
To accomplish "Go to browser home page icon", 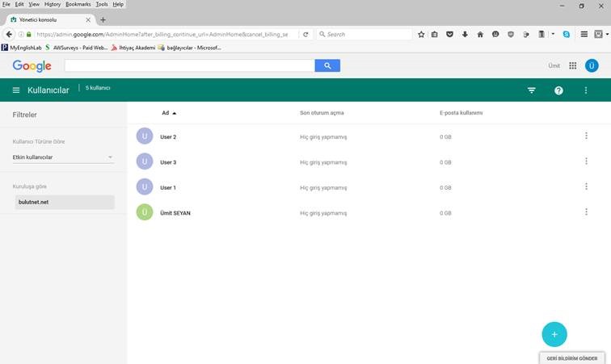I will pos(480,34).
